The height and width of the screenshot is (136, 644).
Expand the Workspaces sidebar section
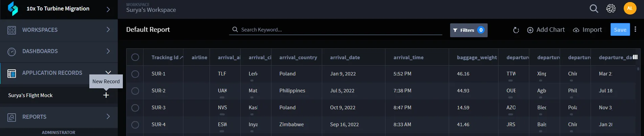point(59,30)
